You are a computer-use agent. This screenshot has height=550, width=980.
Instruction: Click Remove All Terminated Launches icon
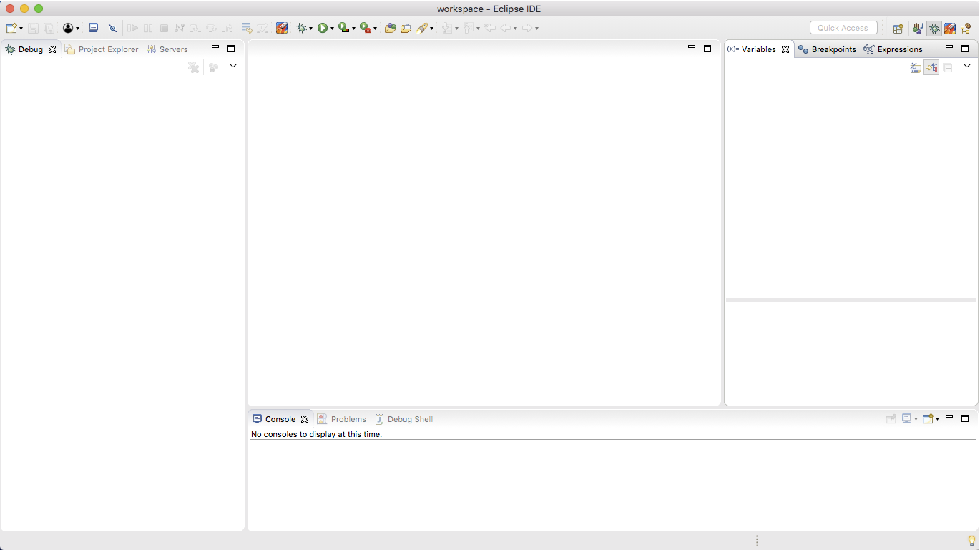coord(193,67)
